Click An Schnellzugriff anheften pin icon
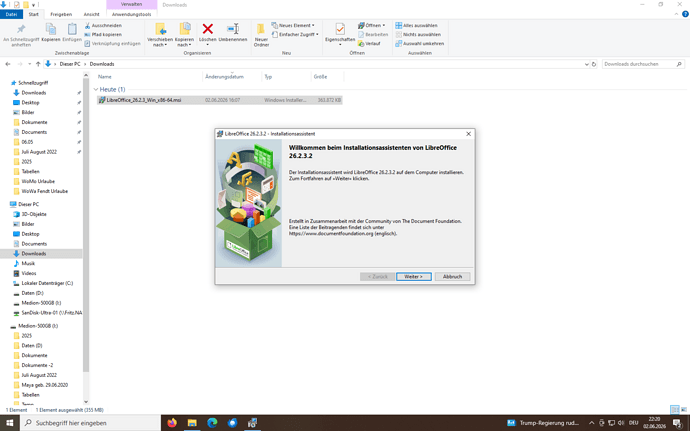The width and height of the screenshot is (690, 431). pyautogui.click(x=21, y=29)
